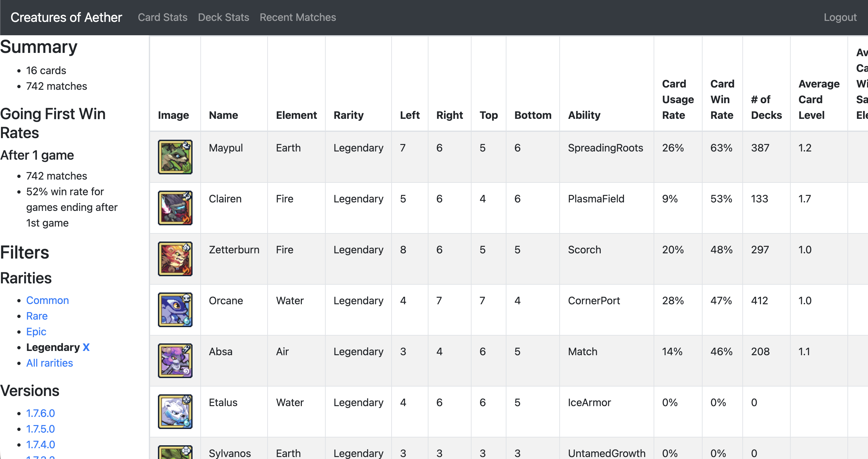This screenshot has height=459, width=868.
Task: Click Zetterburn's card portrait image
Action: click(x=175, y=259)
